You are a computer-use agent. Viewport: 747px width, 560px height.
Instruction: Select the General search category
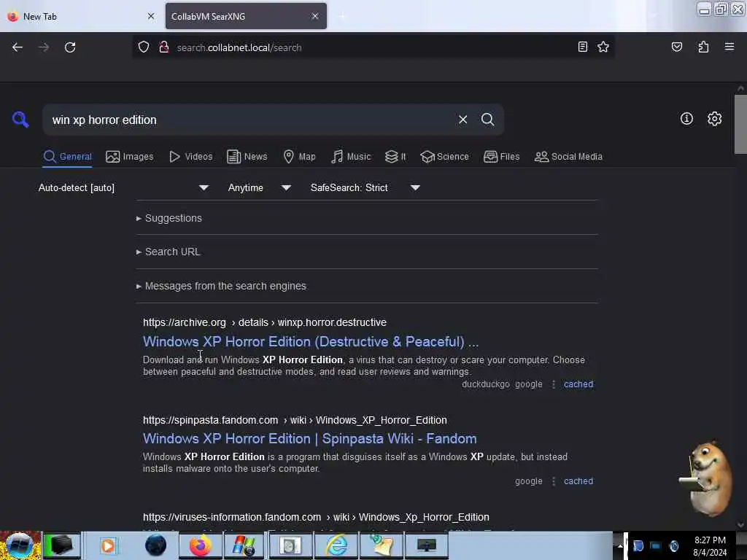[67, 157]
